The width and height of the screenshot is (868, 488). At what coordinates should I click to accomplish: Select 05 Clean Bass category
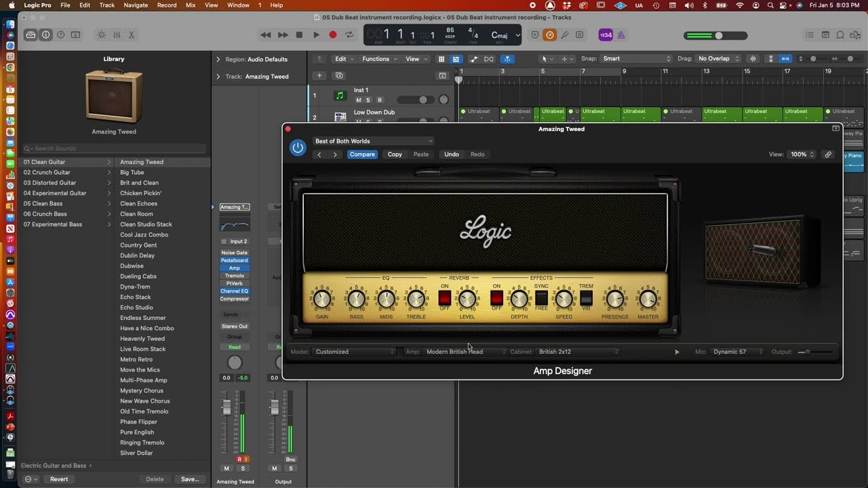click(x=66, y=203)
